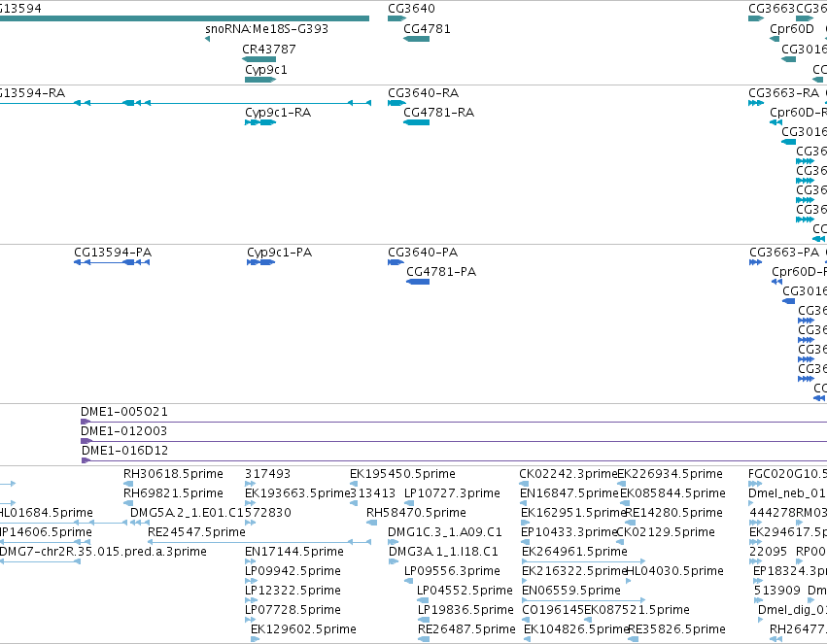
Task: Click the 317493 EST label
Action: click(x=267, y=474)
